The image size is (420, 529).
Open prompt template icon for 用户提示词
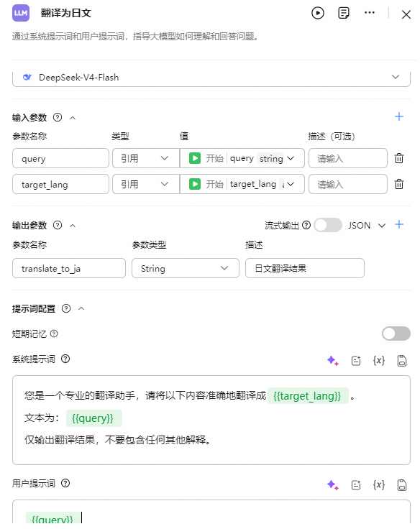[356, 485]
